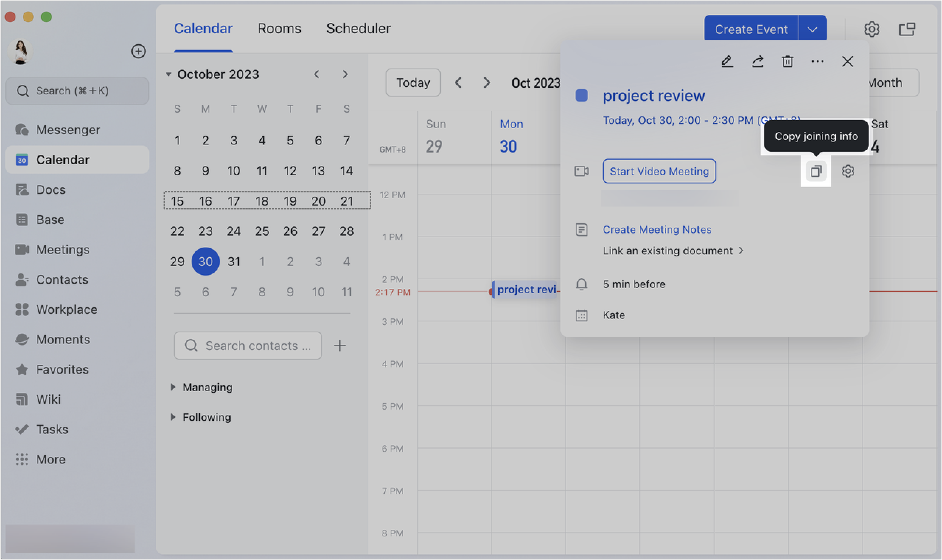This screenshot has width=942, height=560.
Task: Edit the project review event
Action: tap(727, 61)
